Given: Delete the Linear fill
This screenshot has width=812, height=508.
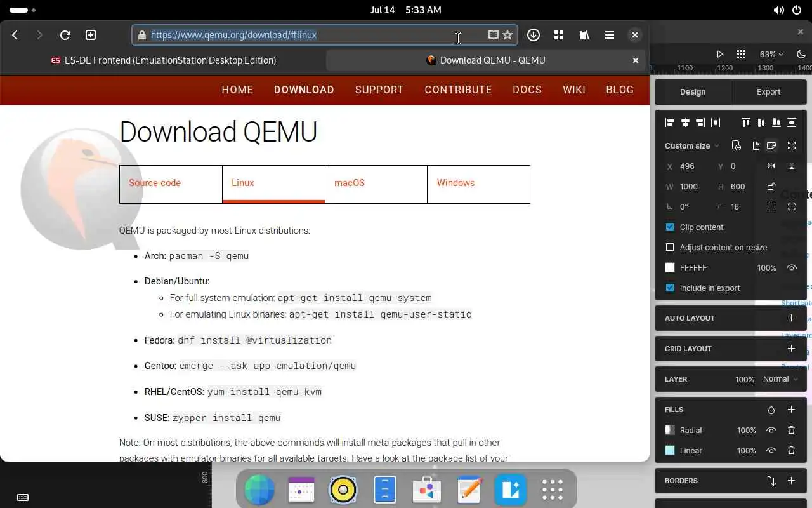Looking at the screenshot, I should 791,450.
